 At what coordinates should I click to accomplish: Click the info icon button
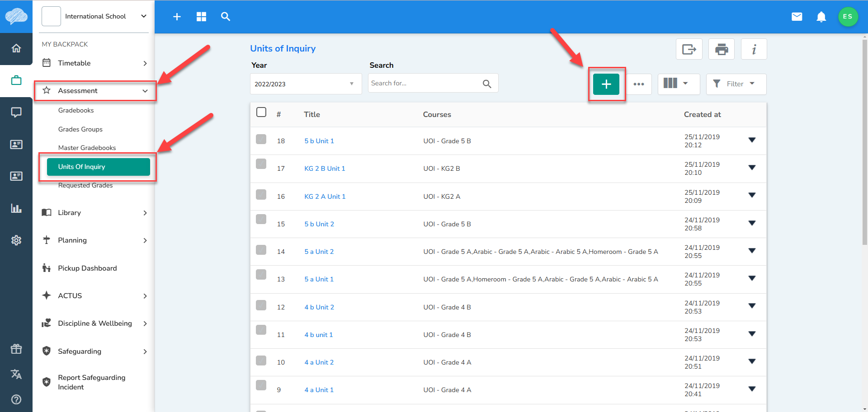point(754,49)
